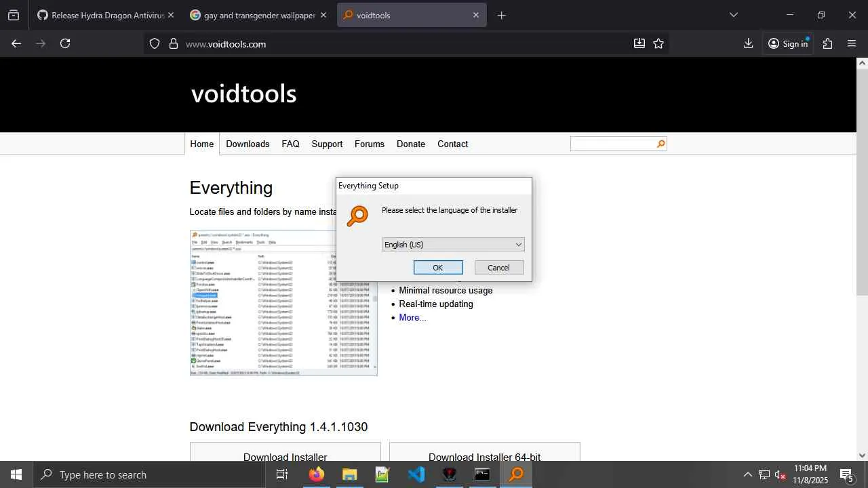Follow the More... link in the feature list

coord(412,318)
